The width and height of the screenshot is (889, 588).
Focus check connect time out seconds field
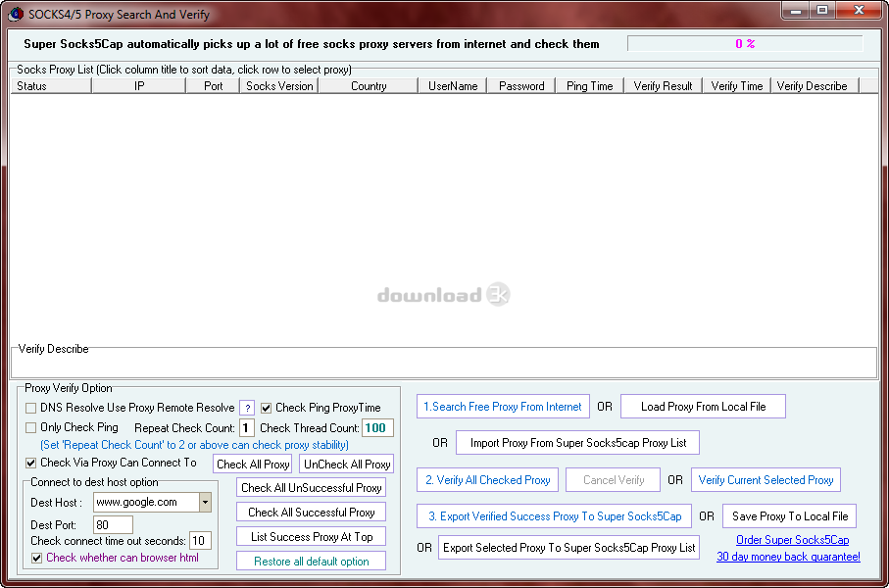[200, 541]
